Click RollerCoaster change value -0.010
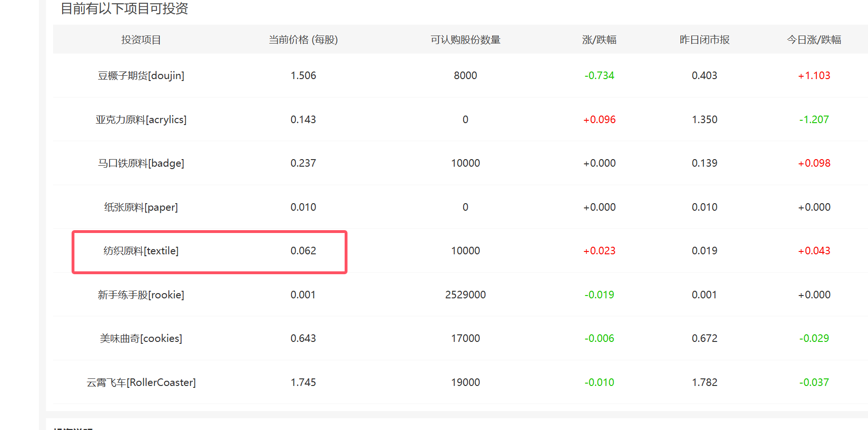The height and width of the screenshot is (430, 868). (x=599, y=383)
